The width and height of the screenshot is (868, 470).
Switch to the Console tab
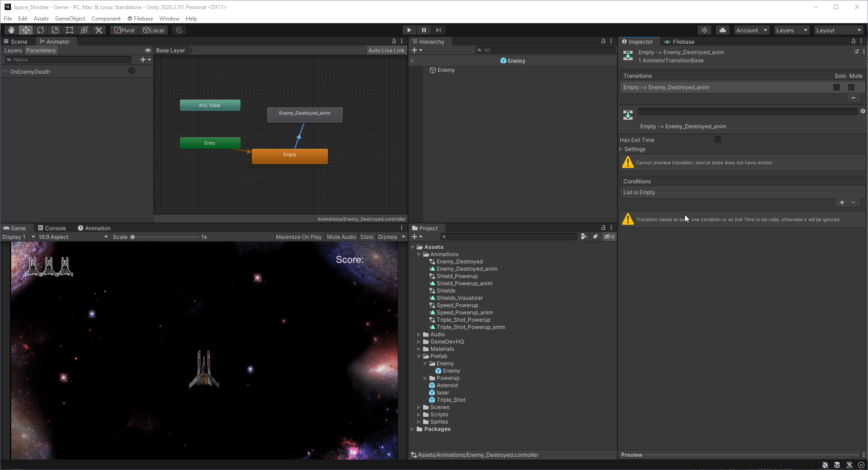(52, 228)
